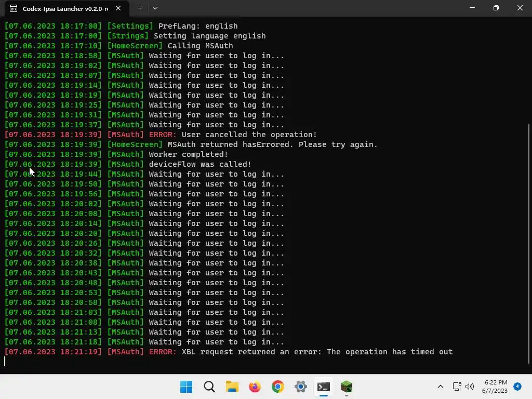Click the 'User cancelled the operation!' error line
The image size is (532, 399).
[x=161, y=135]
